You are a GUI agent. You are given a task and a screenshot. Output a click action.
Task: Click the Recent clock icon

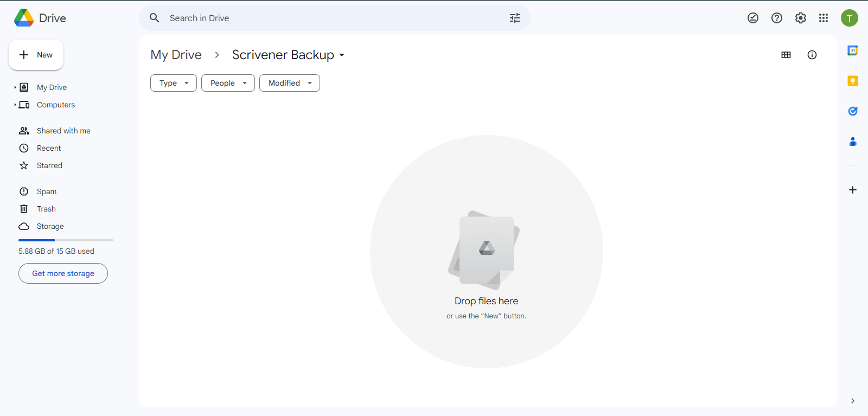(24, 148)
